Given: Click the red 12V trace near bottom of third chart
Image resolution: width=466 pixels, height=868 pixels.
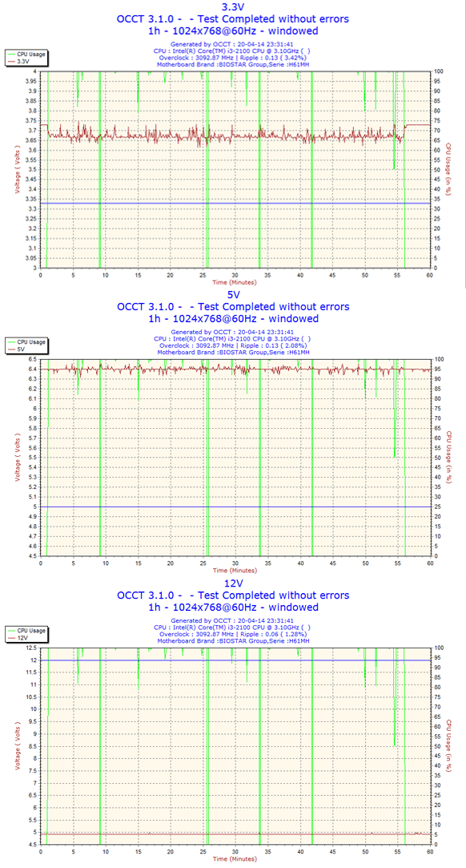Looking at the screenshot, I should coord(235,834).
